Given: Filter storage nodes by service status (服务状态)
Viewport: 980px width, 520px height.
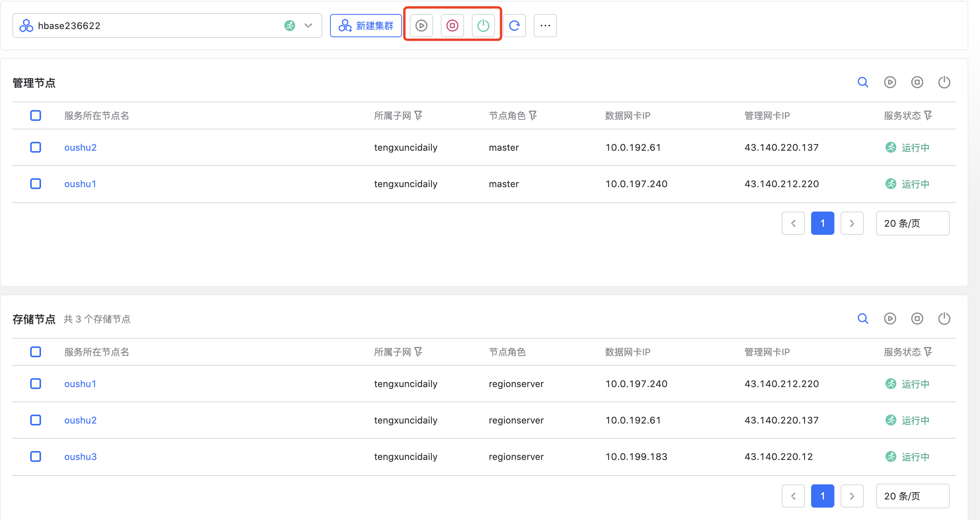Looking at the screenshot, I should 928,352.
